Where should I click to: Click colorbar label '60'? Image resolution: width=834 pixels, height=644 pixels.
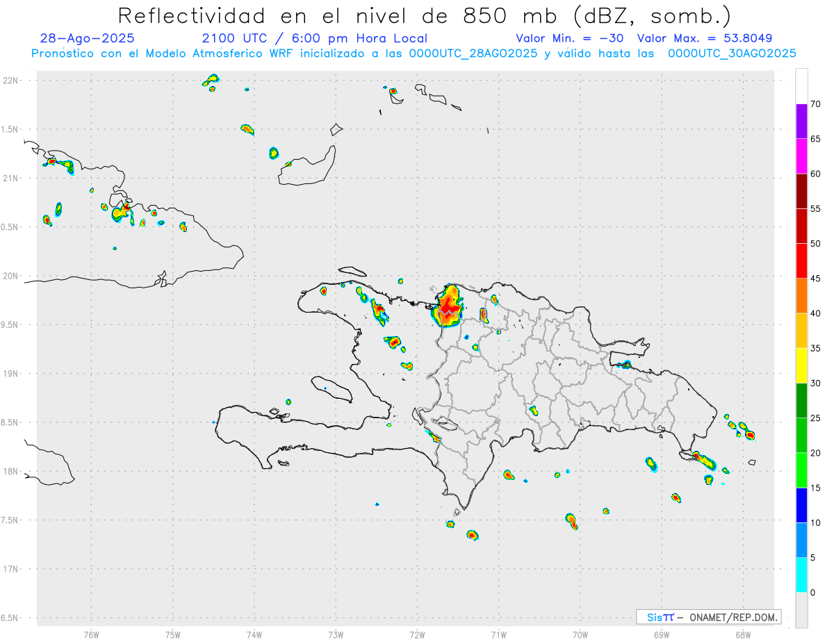tap(815, 174)
